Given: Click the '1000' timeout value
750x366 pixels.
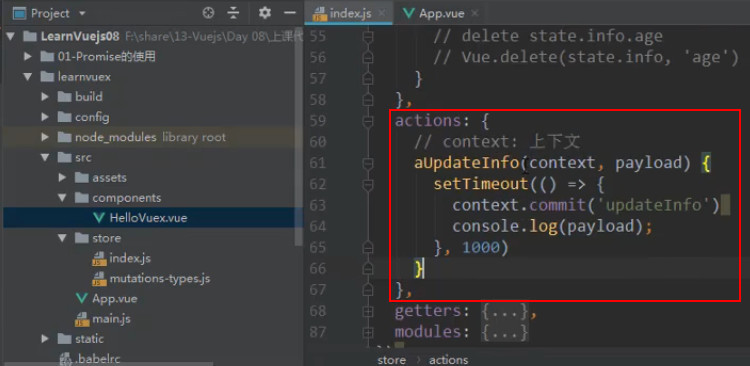Looking at the screenshot, I should (x=481, y=247).
